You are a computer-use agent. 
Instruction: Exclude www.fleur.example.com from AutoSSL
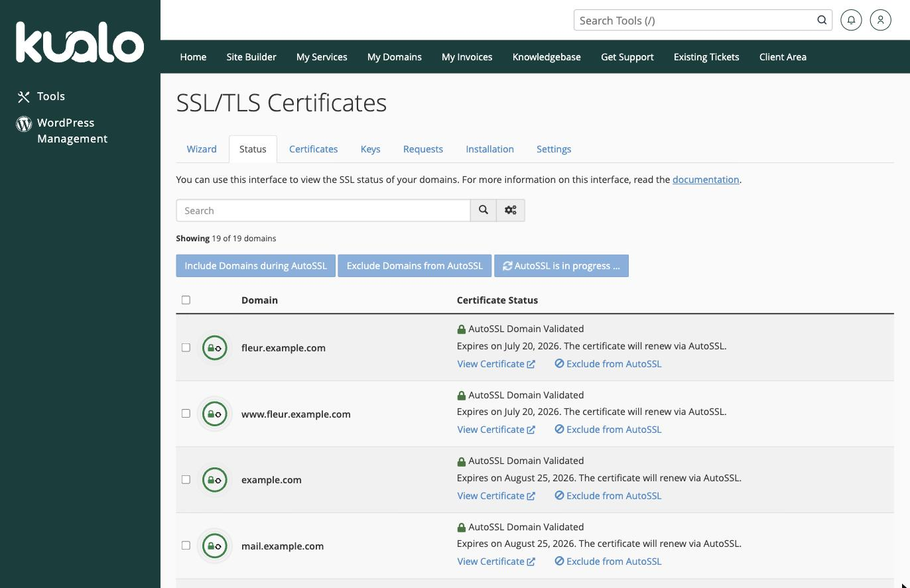pyautogui.click(x=608, y=430)
